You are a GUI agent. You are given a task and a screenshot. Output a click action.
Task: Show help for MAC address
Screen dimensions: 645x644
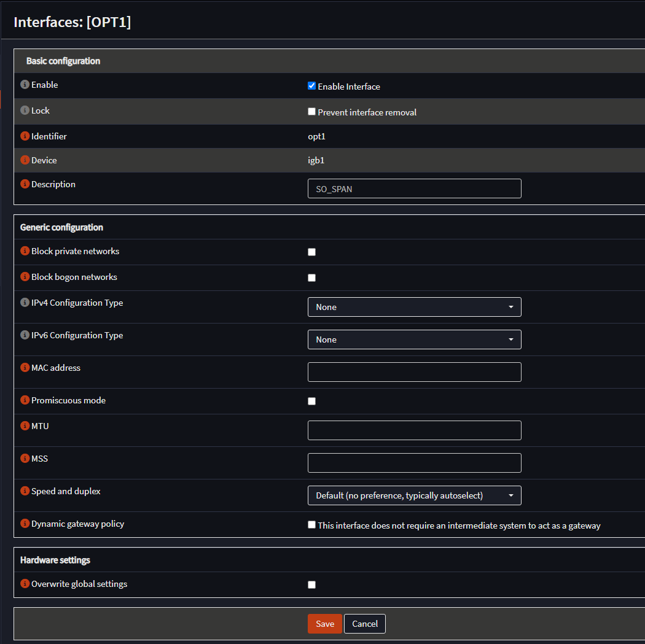click(25, 367)
